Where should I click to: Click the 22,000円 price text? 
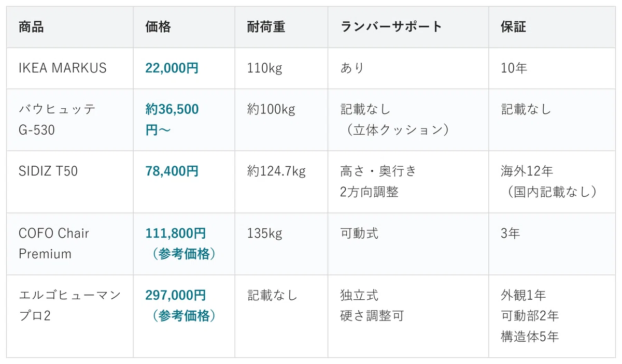pyautogui.click(x=172, y=68)
